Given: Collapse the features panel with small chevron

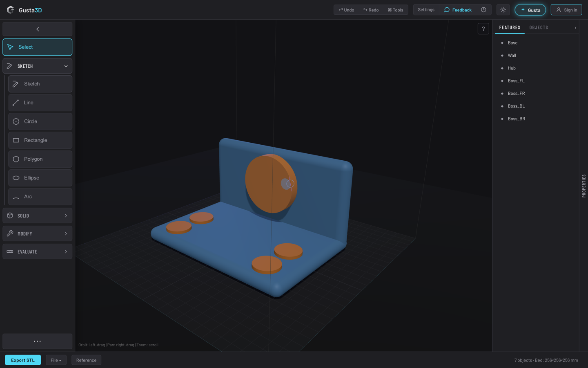Looking at the screenshot, I should (x=576, y=28).
